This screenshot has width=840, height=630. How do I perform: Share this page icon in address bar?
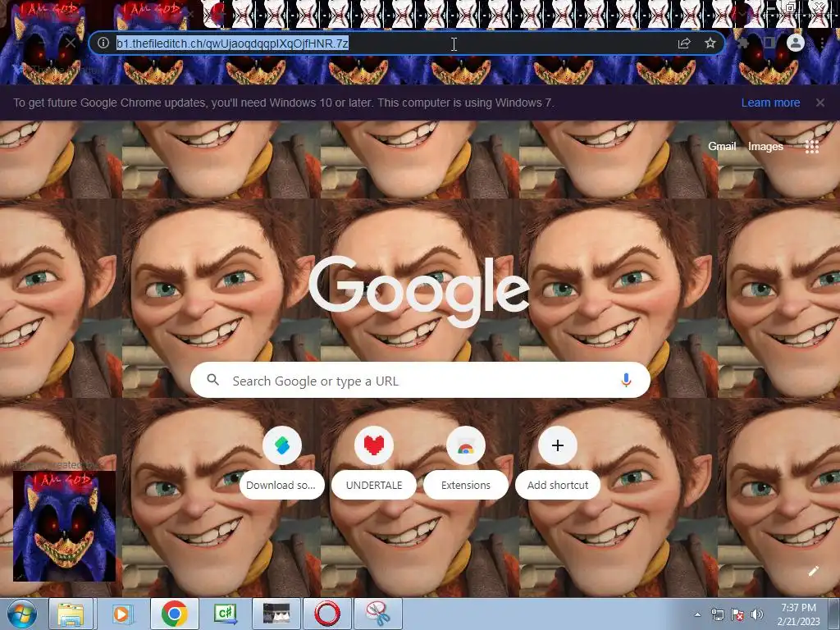pos(684,43)
